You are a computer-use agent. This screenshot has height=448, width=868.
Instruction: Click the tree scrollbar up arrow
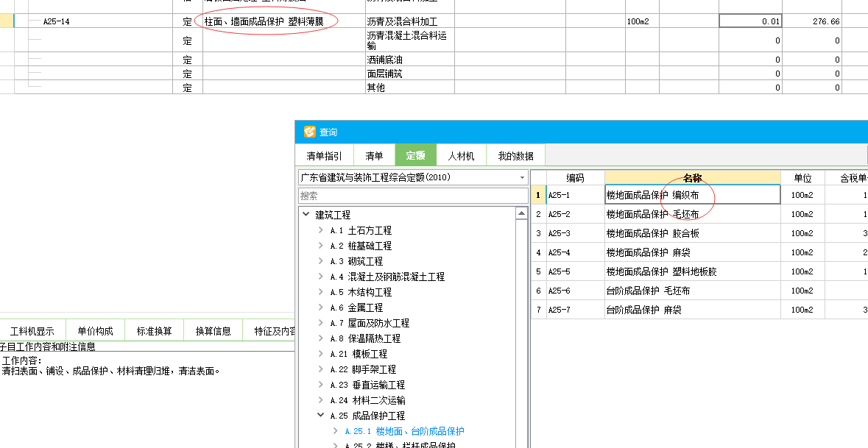[521, 213]
